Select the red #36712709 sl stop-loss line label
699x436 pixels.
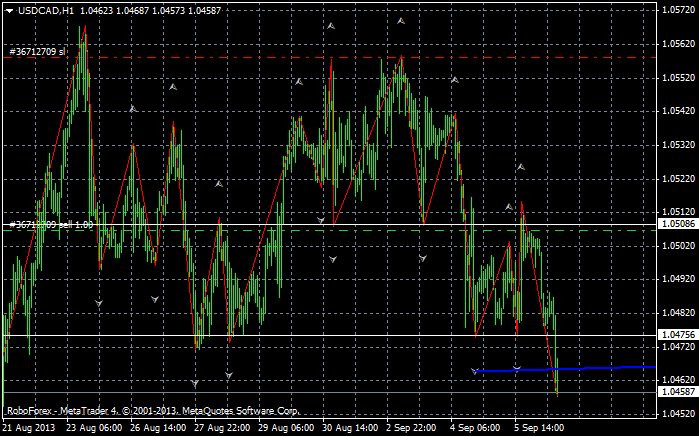tap(37, 52)
